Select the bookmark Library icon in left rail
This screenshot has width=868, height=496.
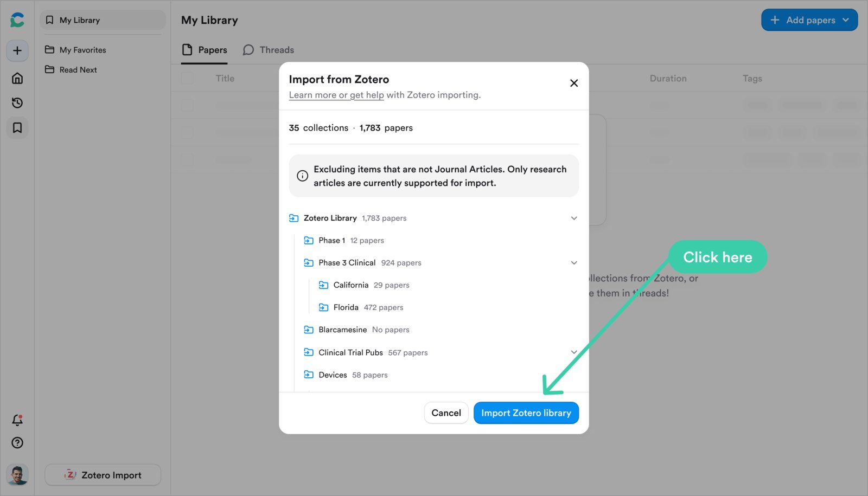coord(17,128)
